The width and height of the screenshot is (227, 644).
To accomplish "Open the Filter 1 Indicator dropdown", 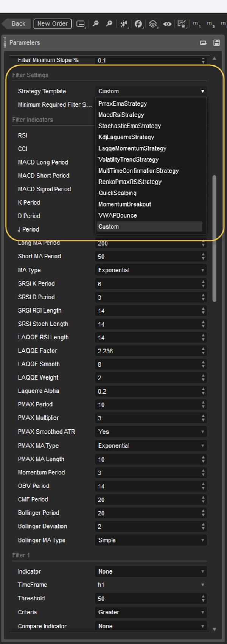I will 150,571.
